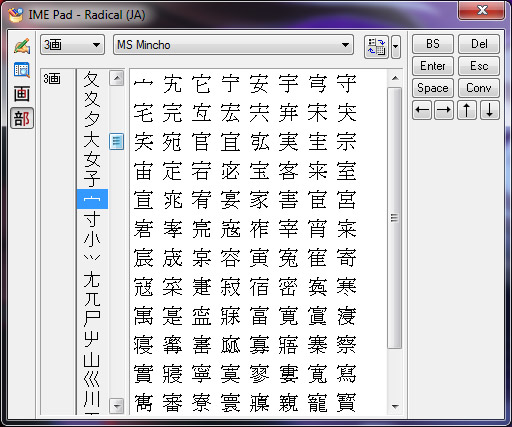The image size is (512, 427).
Task: Insert the character 宋
Action: 317,113
